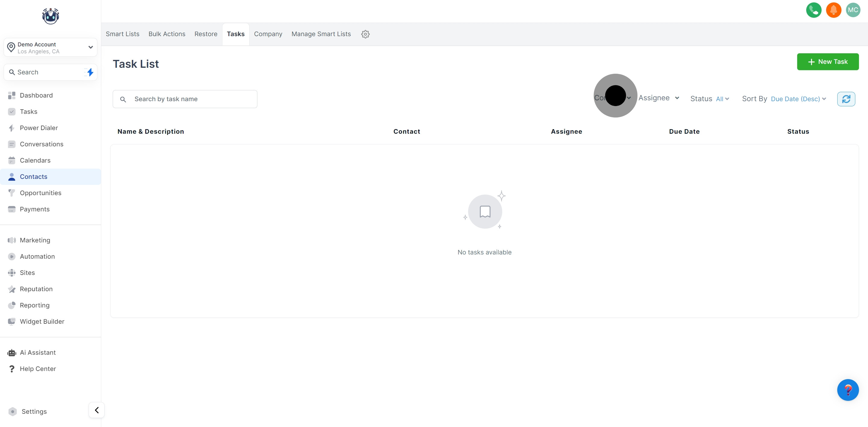
Task: Click the New Task button
Action: tap(828, 62)
